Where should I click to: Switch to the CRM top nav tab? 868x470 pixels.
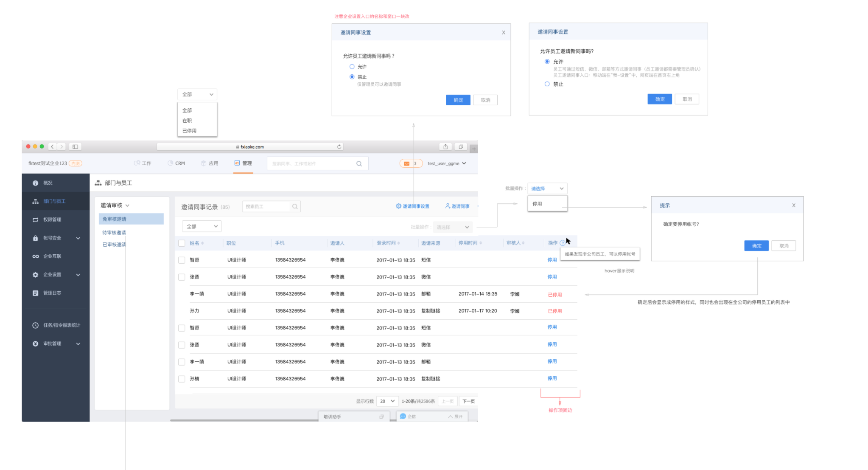tap(176, 163)
